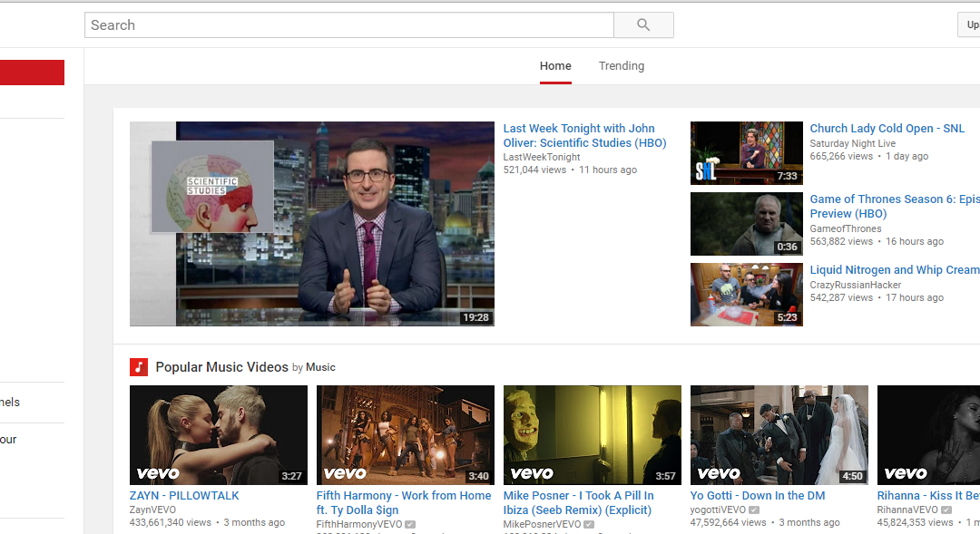Open Rihanna - Kiss It title link

[x=928, y=495]
